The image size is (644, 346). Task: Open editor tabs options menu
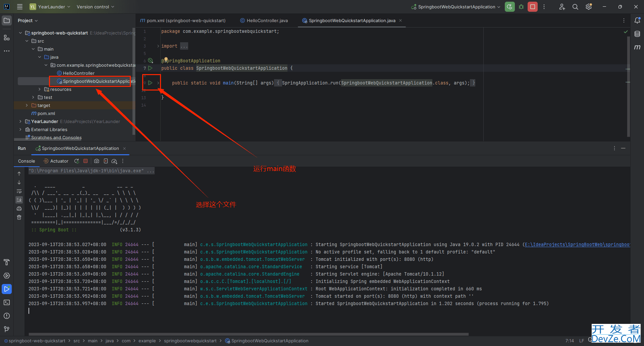624,20
